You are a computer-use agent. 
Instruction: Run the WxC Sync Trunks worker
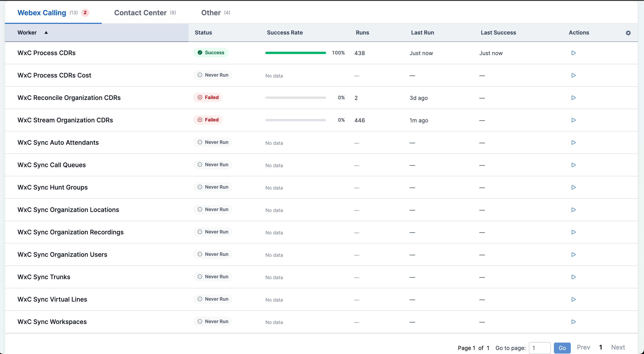pos(573,277)
